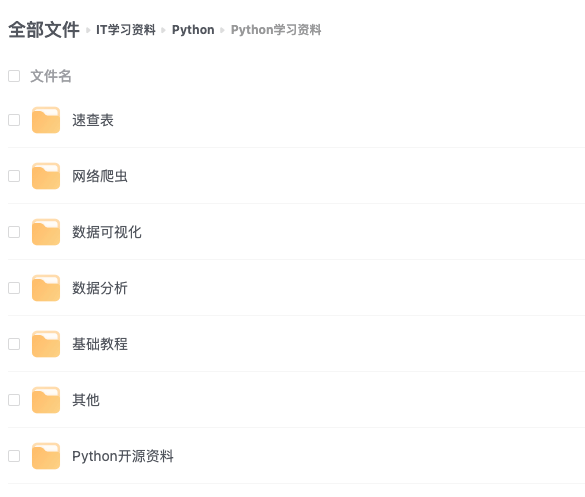Open the 数据分析 folder icon
This screenshot has height=497, width=585.
click(x=46, y=288)
